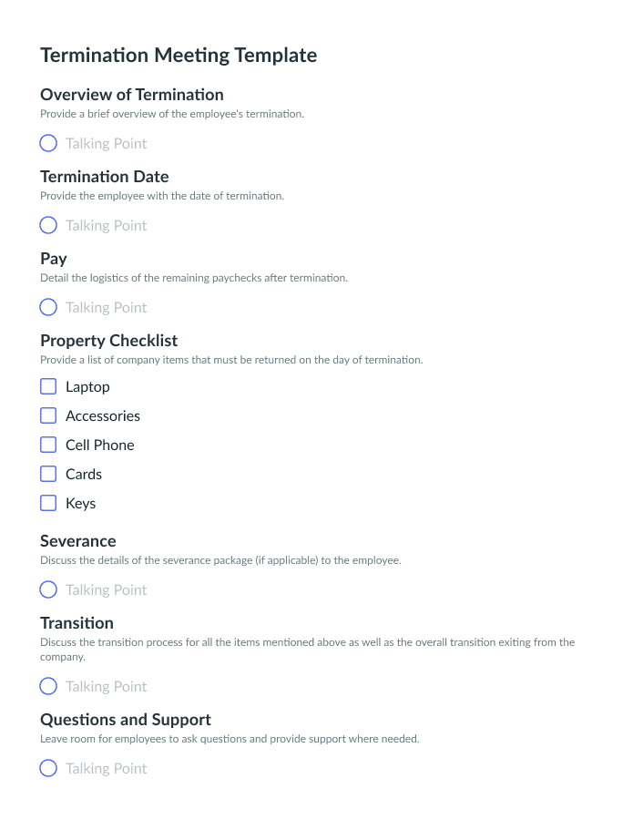Check the Laptop checkbox

click(48, 386)
